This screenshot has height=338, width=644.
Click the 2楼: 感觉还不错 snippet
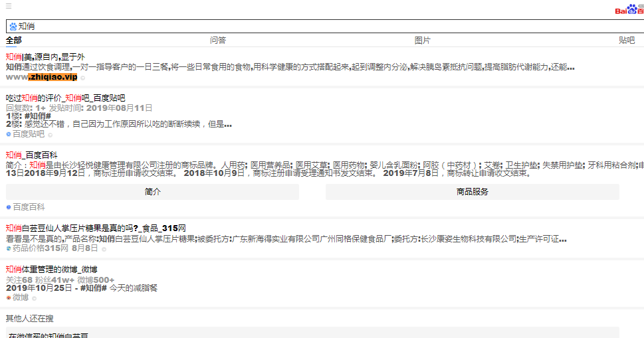pyautogui.click(x=119, y=124)
